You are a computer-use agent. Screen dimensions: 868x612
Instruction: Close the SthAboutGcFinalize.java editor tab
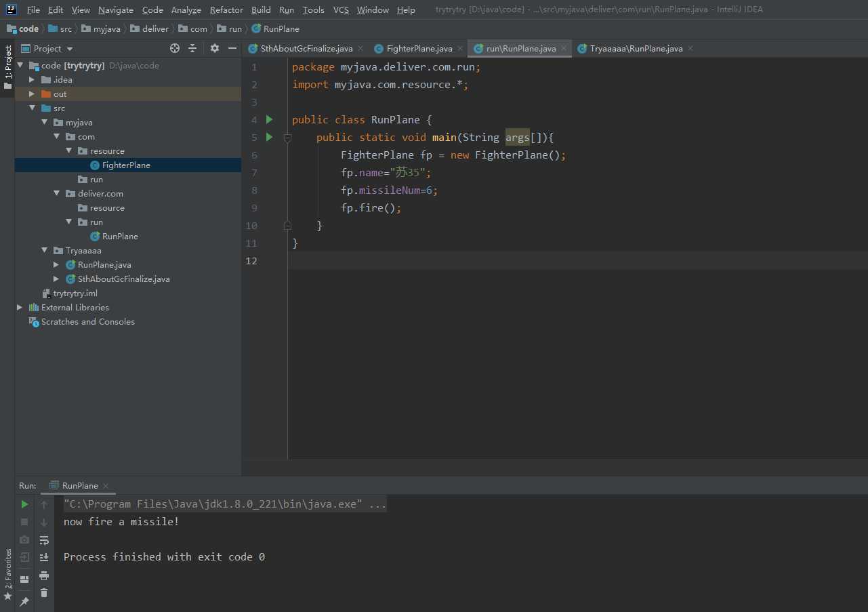[360, 48]
